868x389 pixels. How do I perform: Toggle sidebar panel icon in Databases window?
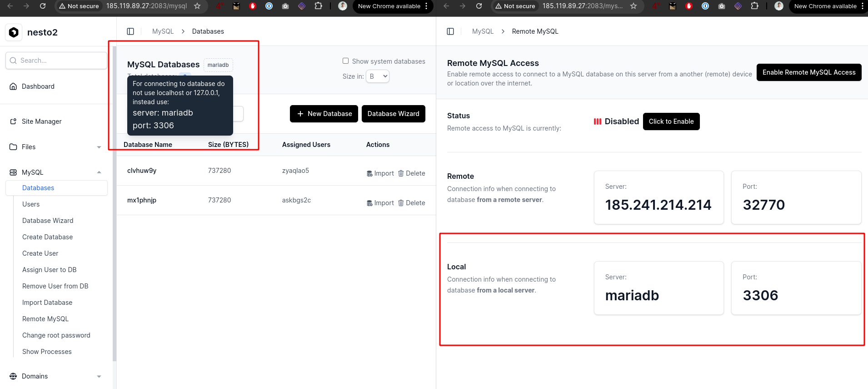tap(130, 31)
